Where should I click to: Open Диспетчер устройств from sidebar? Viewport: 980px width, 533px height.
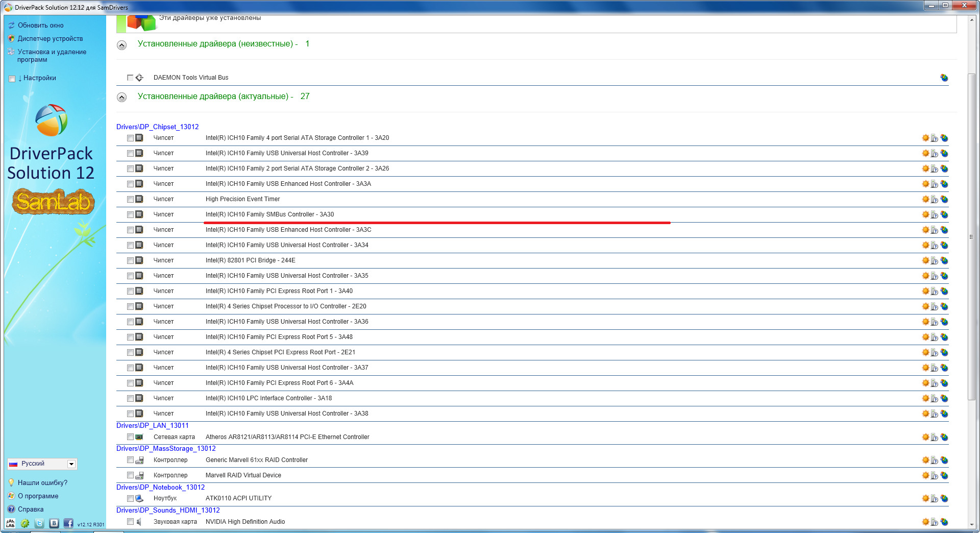pyautogui.click(x=50, y=39)
